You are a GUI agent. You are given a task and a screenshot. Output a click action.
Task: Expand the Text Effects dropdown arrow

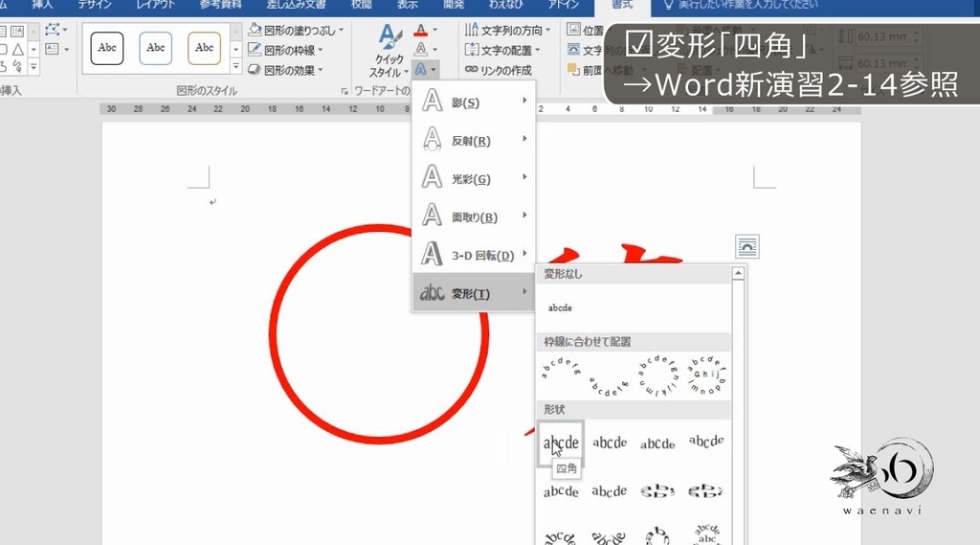pos(434,69)
